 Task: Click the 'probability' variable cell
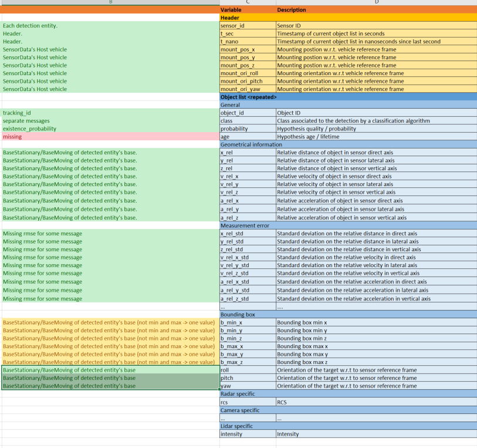(x=248, y=129)
